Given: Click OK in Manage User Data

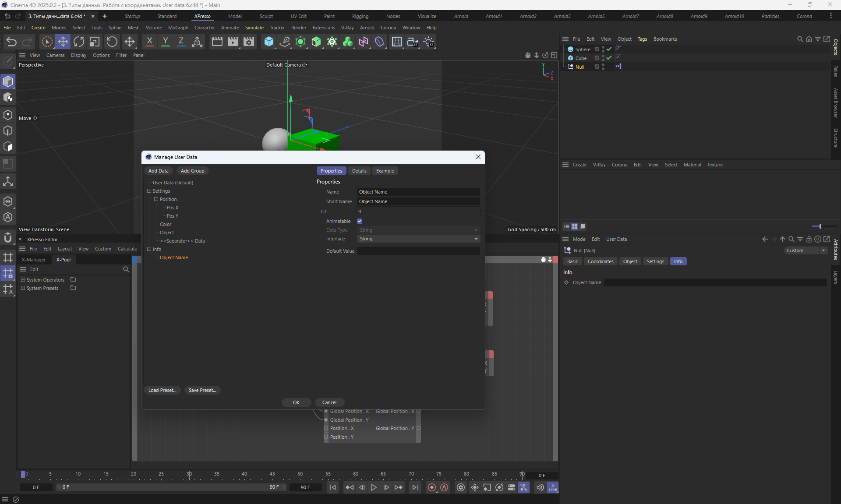Looking at the screenshot, I should pyautogui.click(x=296, y=402).
